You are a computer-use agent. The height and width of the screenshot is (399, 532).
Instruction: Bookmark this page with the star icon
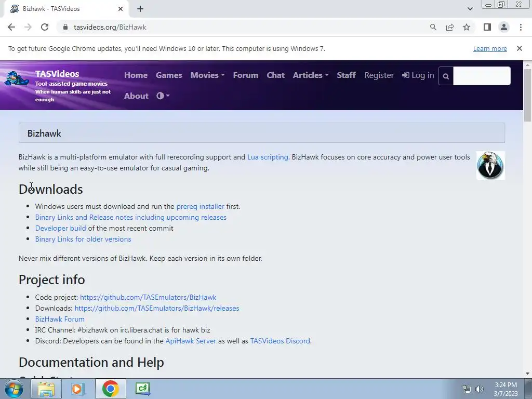tap(467, 27)
